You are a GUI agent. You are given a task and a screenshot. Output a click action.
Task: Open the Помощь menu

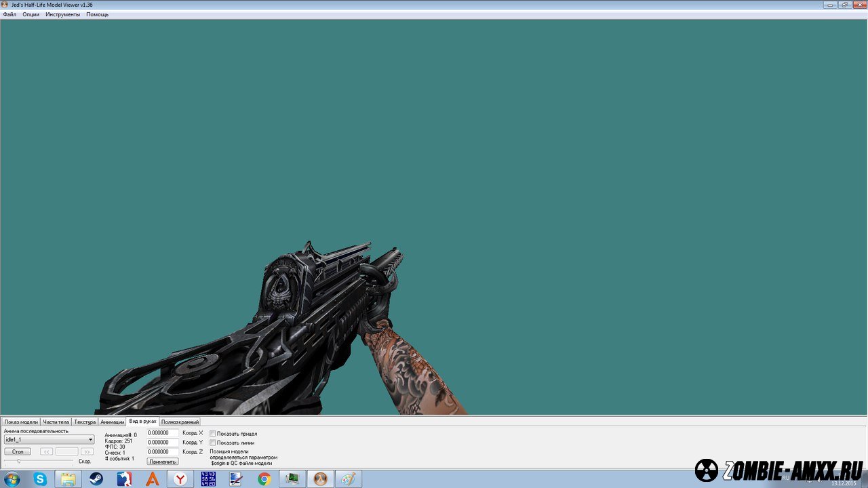point(98,14)
